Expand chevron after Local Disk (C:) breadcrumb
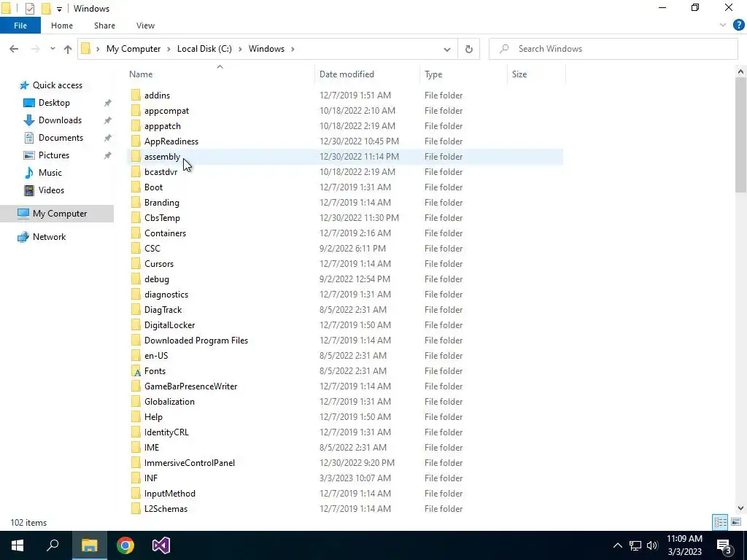This screenshot has width=747, height=560. point(240,49)
